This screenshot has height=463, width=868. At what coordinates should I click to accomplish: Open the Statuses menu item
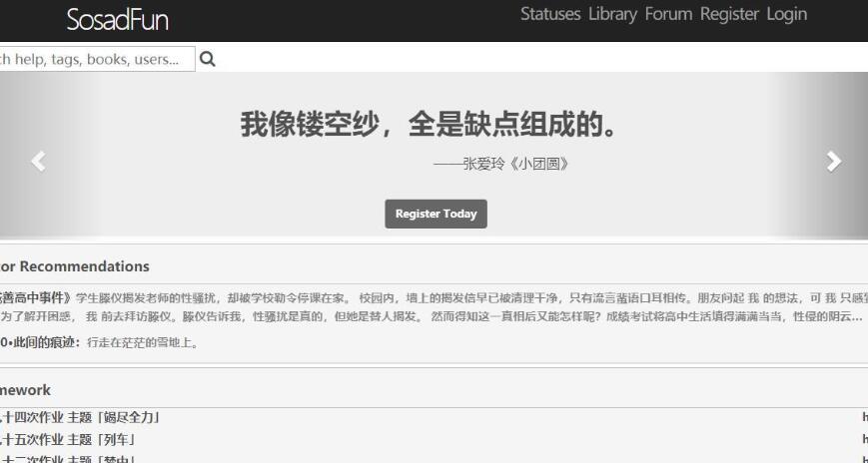pos(549,14)
